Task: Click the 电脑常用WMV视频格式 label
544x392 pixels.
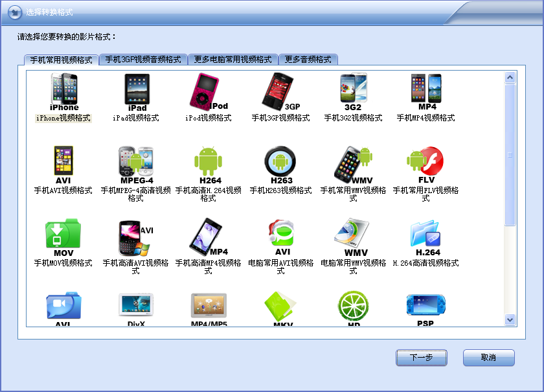Action: [353, 267]
